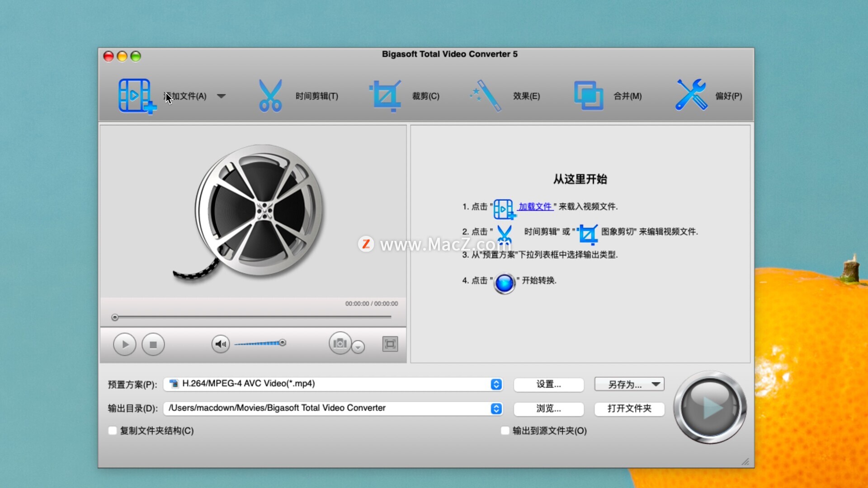Take a snapshot with camera icon

pos(340,343)
